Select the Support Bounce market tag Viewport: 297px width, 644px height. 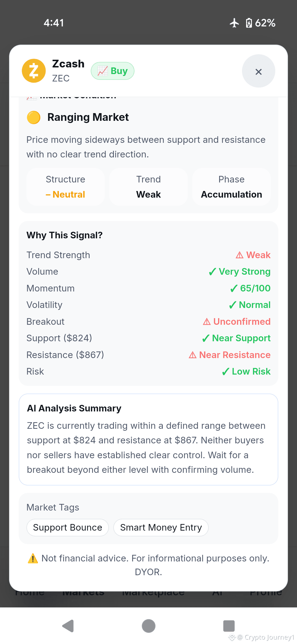pyautogui.click(x=68, y=528)
